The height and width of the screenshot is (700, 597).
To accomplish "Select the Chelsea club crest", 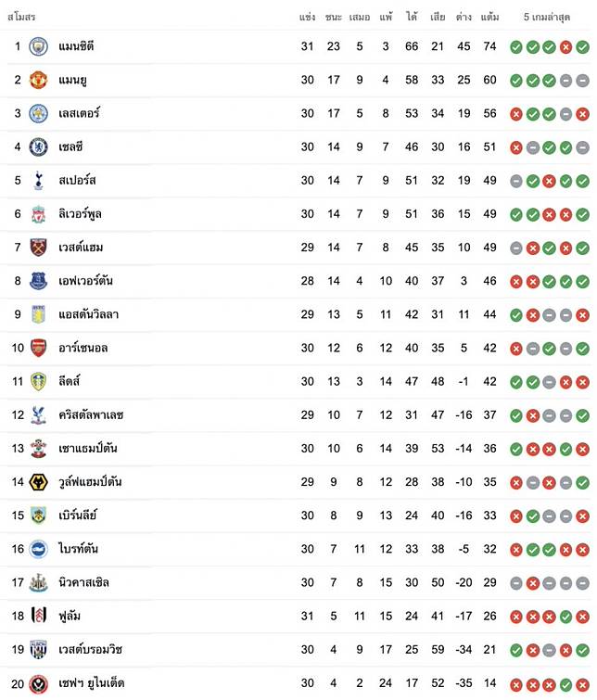I will [x=38, y=146].
